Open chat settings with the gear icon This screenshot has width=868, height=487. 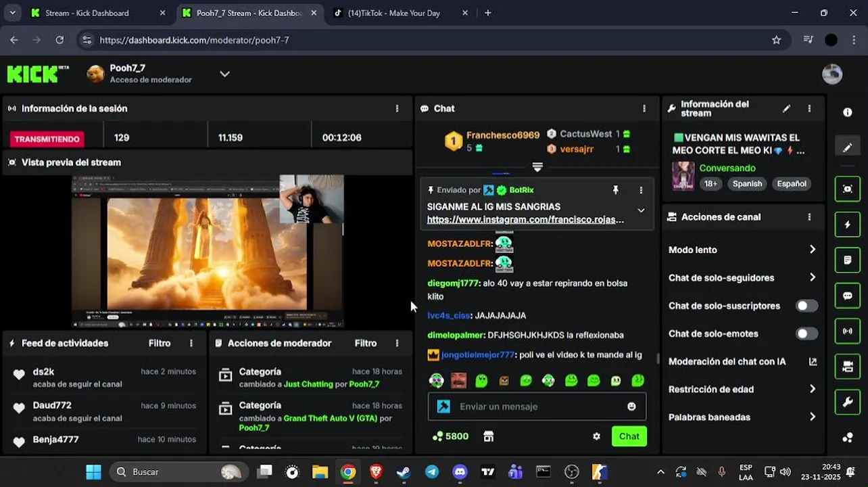pyautogui.click(x=596, y=436)
